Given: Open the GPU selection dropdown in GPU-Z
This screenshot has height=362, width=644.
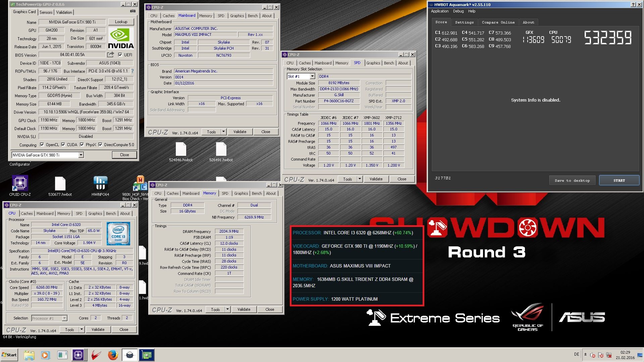Looking at the screenshot, I should point(81,155).
